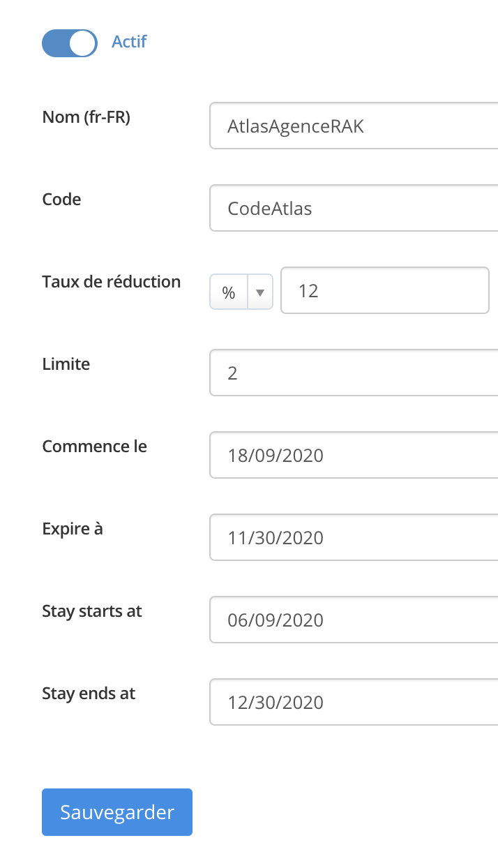Focus the Code field with CodeAtlas

(354, 208)
